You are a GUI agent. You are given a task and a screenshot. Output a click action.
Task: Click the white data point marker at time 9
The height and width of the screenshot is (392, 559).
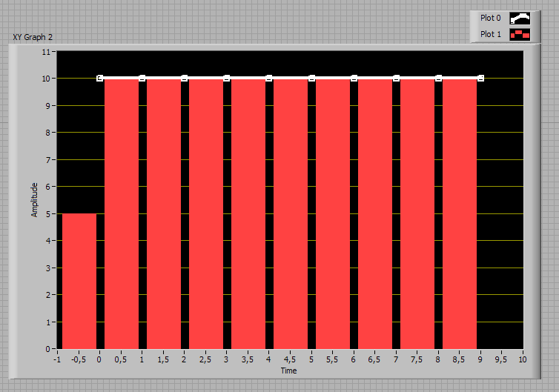point(480,78)
